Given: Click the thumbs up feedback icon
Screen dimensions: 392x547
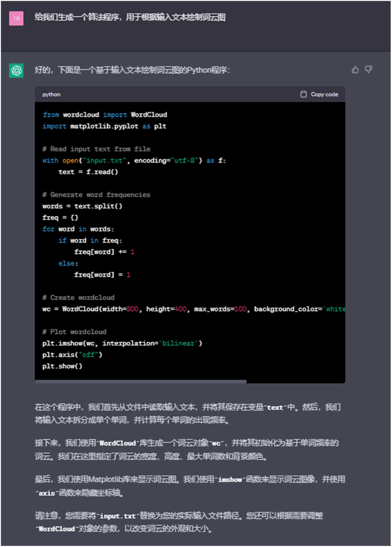Looking at the screenshot, I should point(355,70).
